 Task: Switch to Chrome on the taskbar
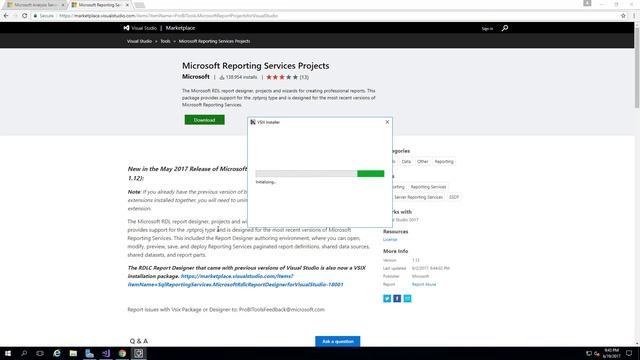point(122,353)
